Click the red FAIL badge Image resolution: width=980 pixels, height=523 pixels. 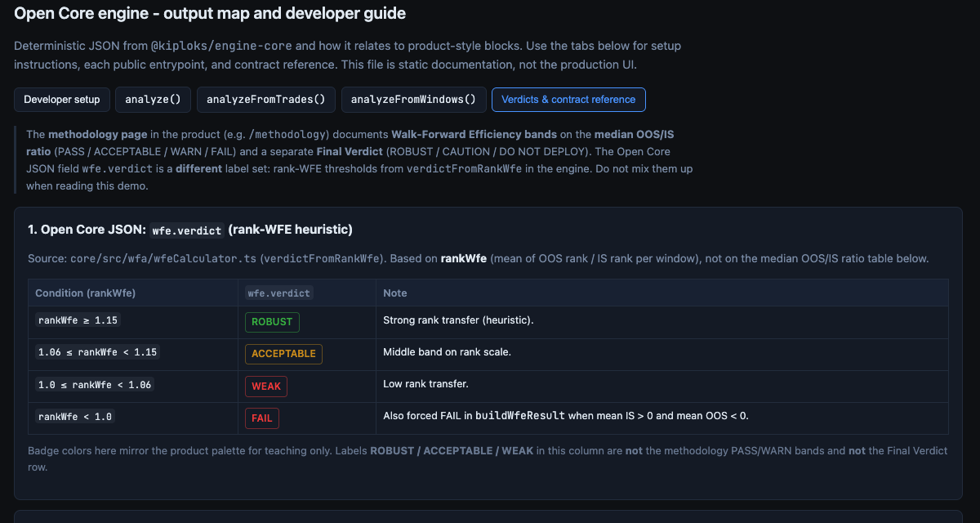point(262,418)
